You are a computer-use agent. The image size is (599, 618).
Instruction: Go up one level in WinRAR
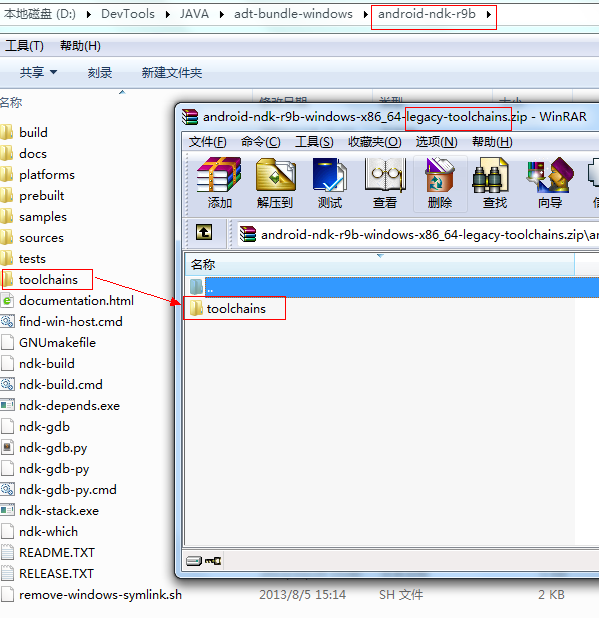tap(204, 232)
